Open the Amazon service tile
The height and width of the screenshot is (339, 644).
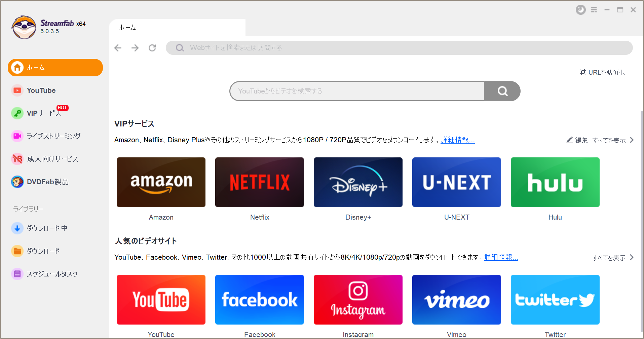click(161, 182)
